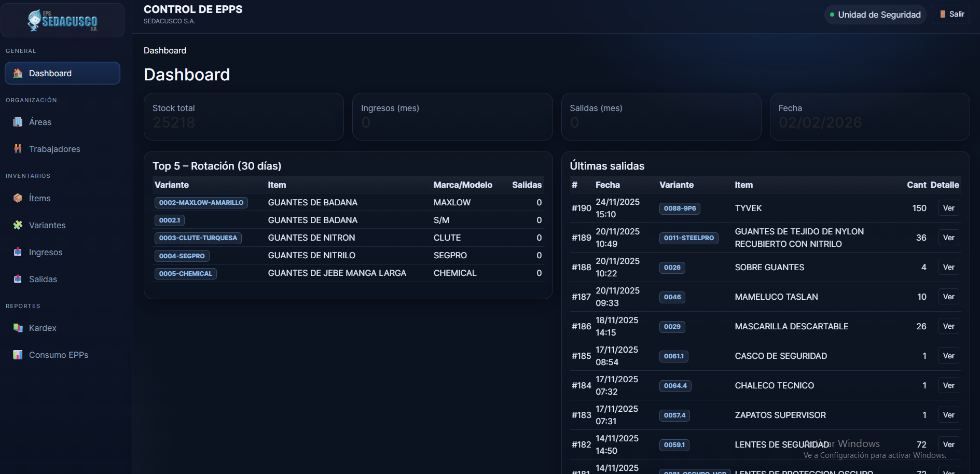Open the Kardex report page
The image size is (980, 474).
coord(43,328)
